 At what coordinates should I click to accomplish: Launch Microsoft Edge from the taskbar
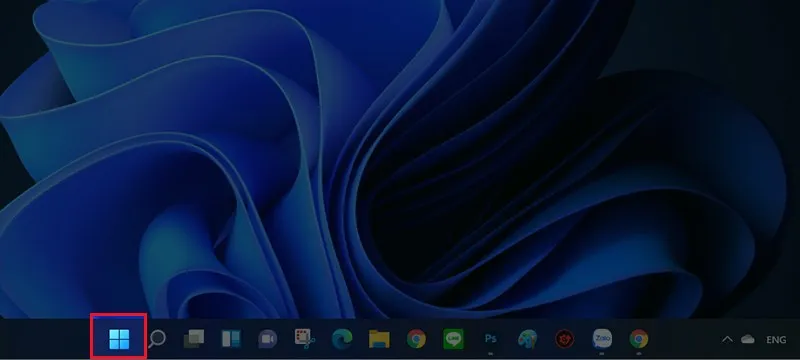coord(342,339)
